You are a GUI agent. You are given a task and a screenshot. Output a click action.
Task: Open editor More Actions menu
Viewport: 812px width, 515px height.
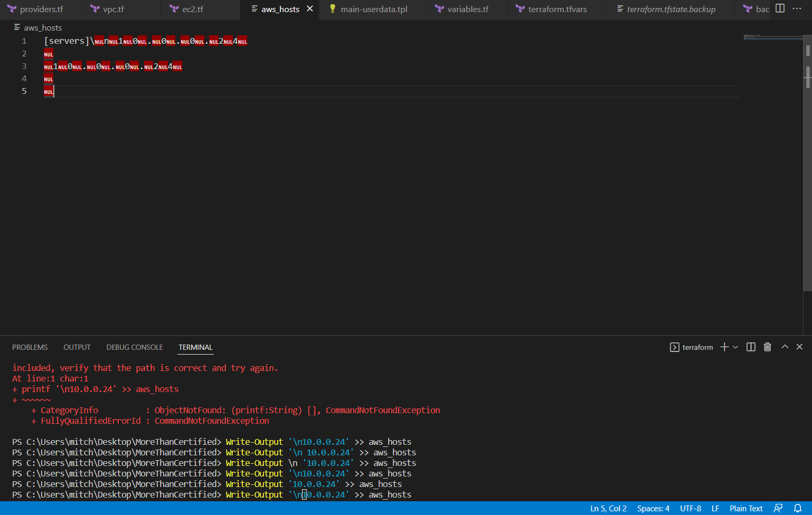point(797,9)
